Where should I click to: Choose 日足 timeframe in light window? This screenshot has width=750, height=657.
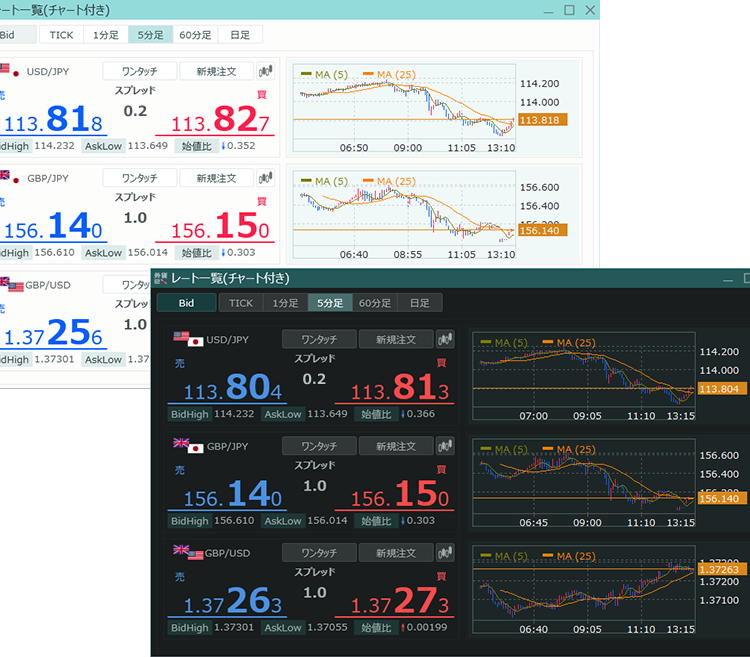(x=240, y=35)
